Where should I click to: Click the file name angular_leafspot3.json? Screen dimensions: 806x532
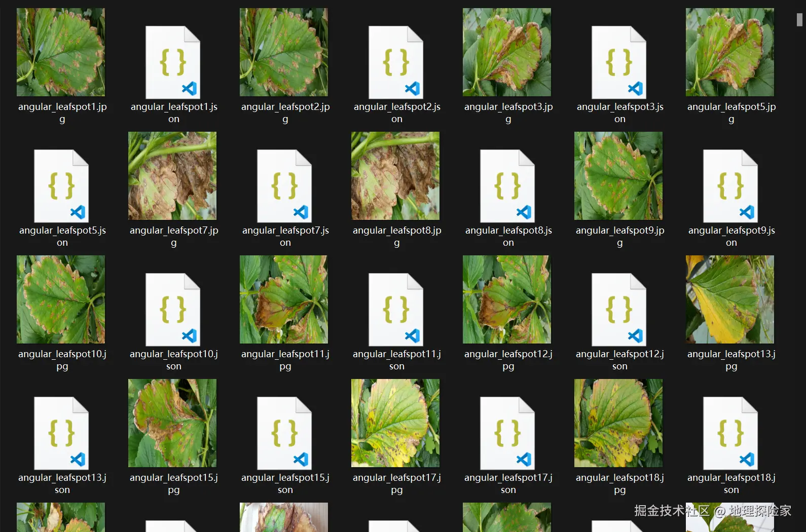[620, 113]
